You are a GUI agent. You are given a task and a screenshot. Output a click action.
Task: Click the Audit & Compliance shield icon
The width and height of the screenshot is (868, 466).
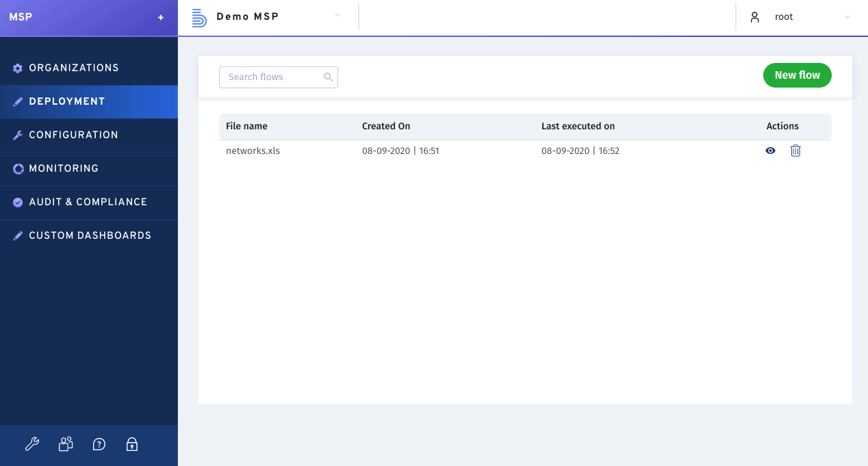click(x=17, y=202)
